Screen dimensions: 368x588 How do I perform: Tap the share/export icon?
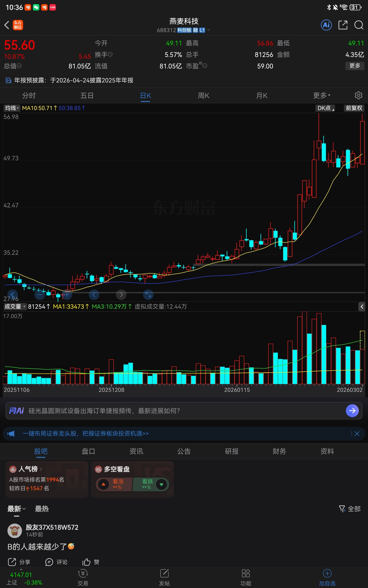[343, 25]
